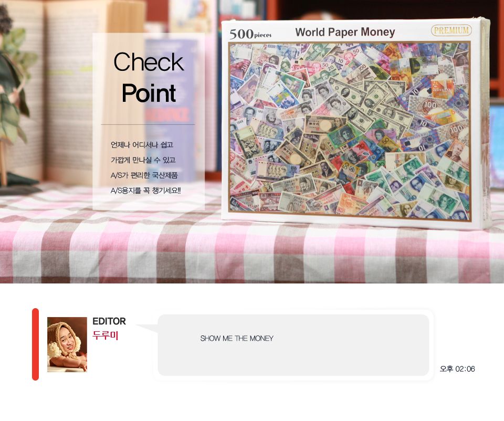The height and width of the screenshot is (421, 504).
Task: Click the PREMIUM badge on the box
Action: [x=451, y=30]
